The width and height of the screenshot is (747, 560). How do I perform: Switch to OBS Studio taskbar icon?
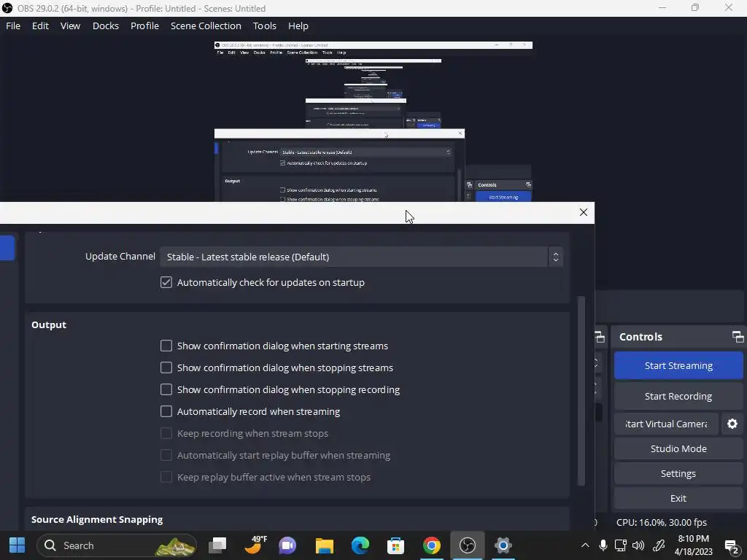[x=468, y=545]
